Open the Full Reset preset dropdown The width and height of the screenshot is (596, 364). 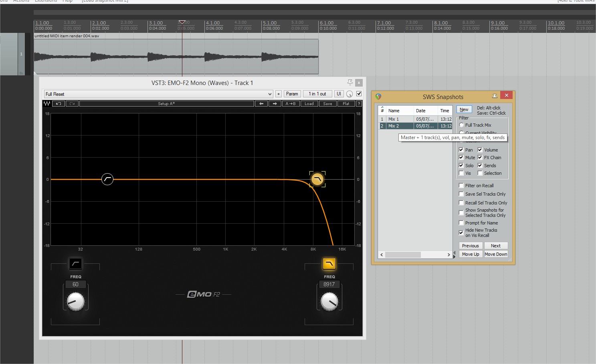pos(158,94)
